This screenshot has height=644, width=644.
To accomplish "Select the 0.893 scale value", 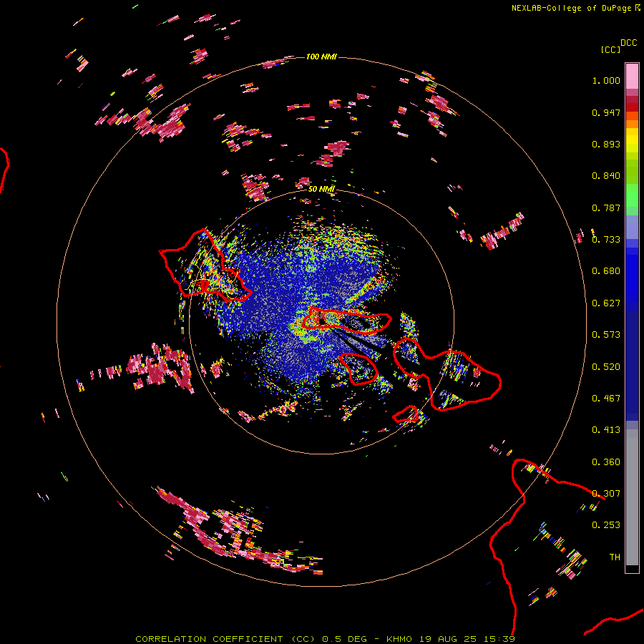I will click(606, 144).
